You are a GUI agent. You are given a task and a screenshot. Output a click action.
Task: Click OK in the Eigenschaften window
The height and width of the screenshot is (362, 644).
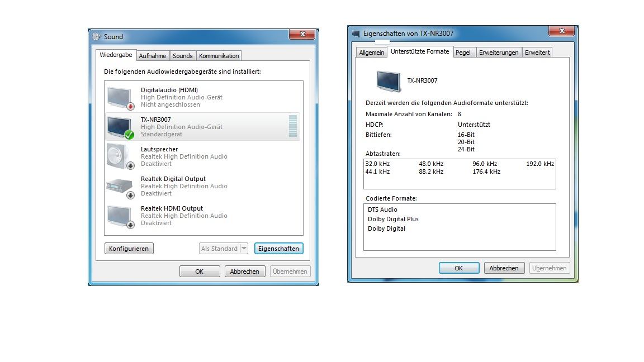click(x=459, y=268)
